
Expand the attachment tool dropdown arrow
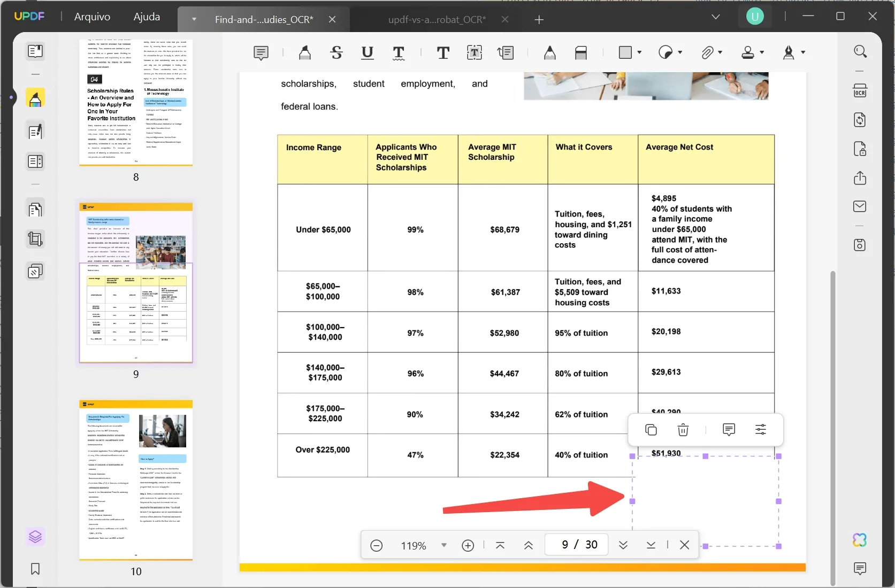pyautogui.click(x=721, y=52)
